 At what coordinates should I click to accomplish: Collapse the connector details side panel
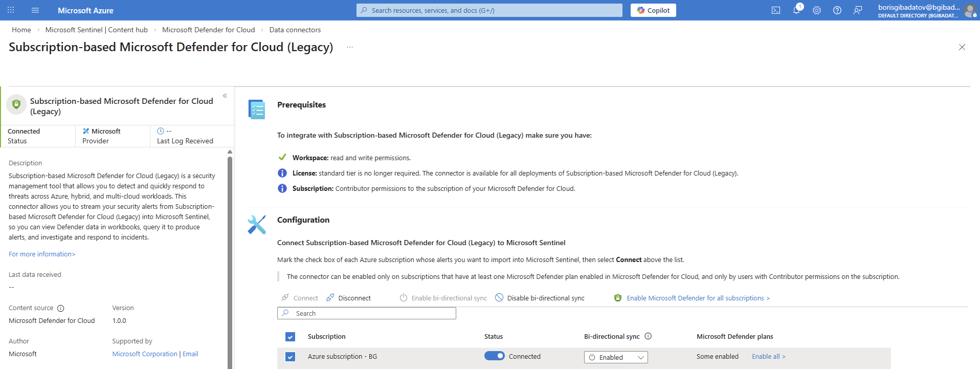[225, 96]
